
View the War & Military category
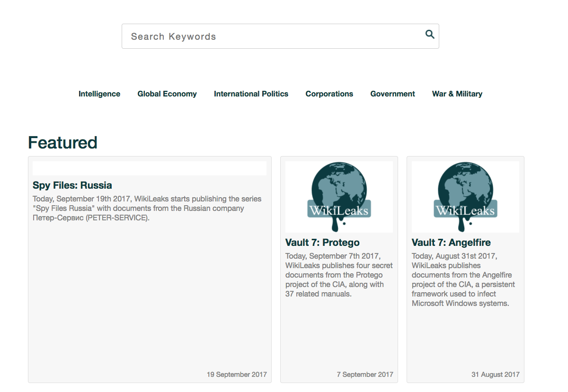point(457,94)
